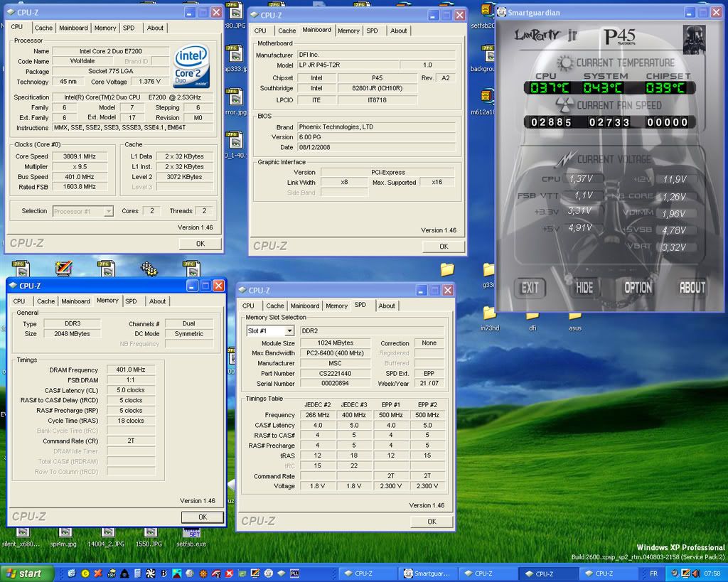Open the 'dfi' desktop folder
Image resolution: width=728 pixels, height=582 pixels.
532,316
